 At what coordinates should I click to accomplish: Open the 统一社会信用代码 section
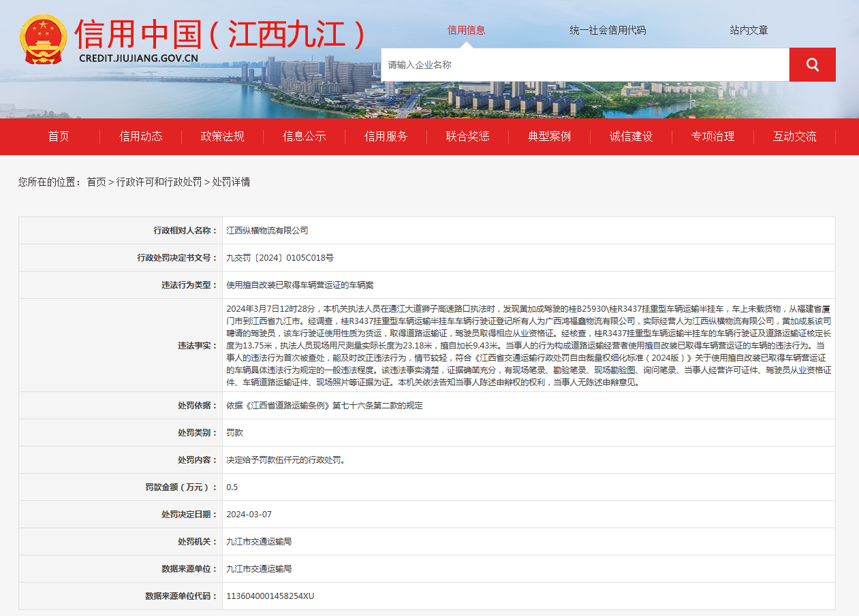[609, 30]
